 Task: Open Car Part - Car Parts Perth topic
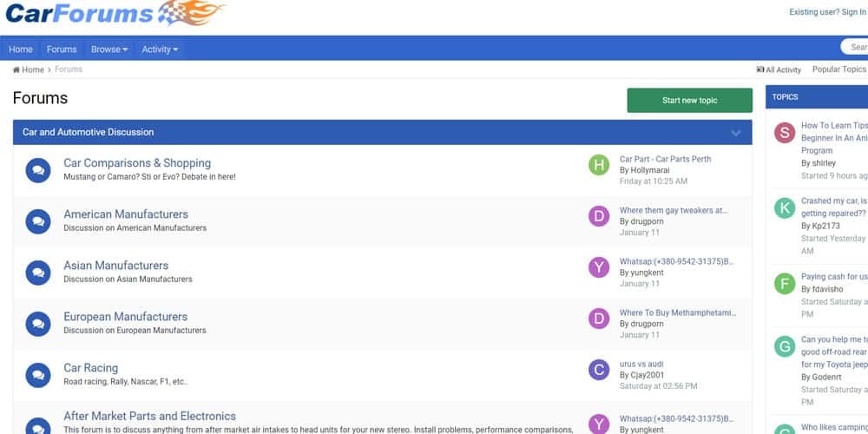(x=666, y=159)
